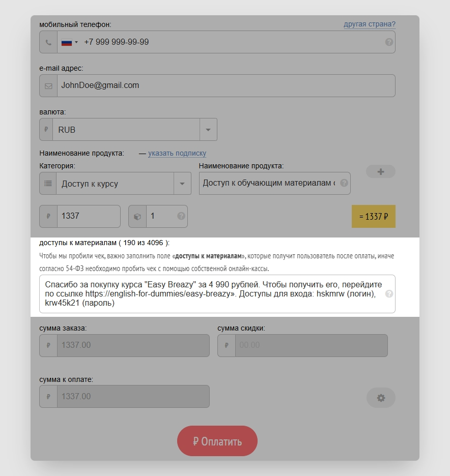
Task: Click help icon in phone field
Action: tap(389, 42)
